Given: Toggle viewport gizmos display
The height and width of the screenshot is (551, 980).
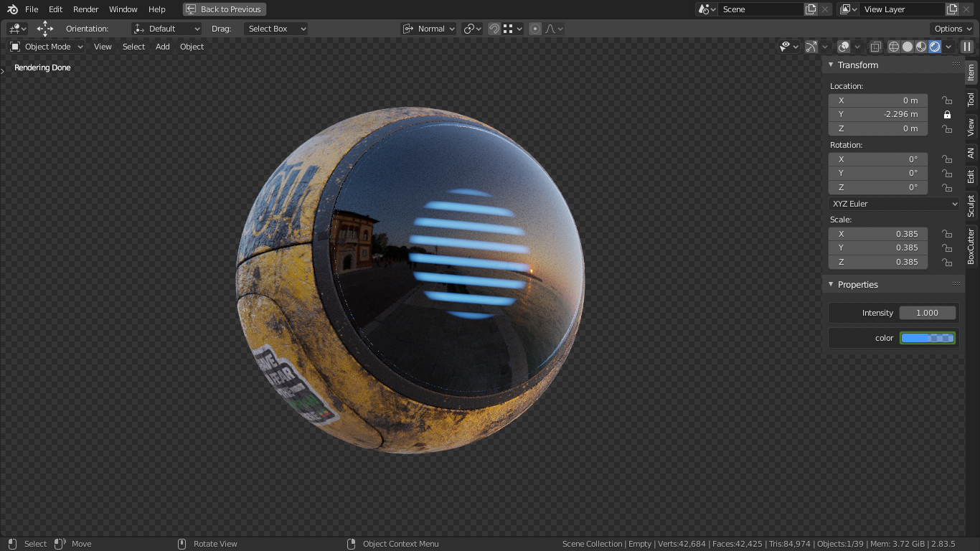Looking at the screenshot, I should pyautogui.click(x=811, y=47).
